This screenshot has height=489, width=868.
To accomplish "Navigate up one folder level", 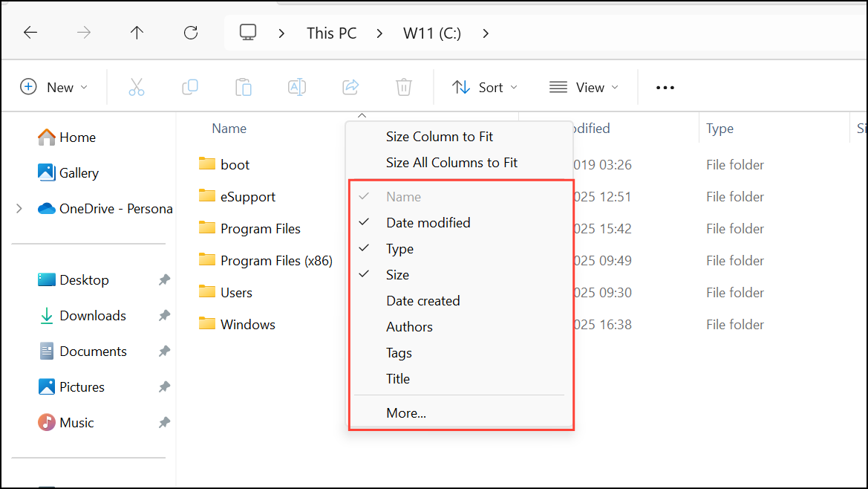I will click(x=137, y=33).
